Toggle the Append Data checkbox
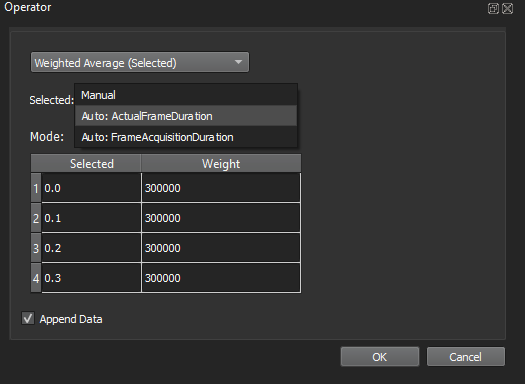This screenshot has width=525, height=384. point(28,318)
